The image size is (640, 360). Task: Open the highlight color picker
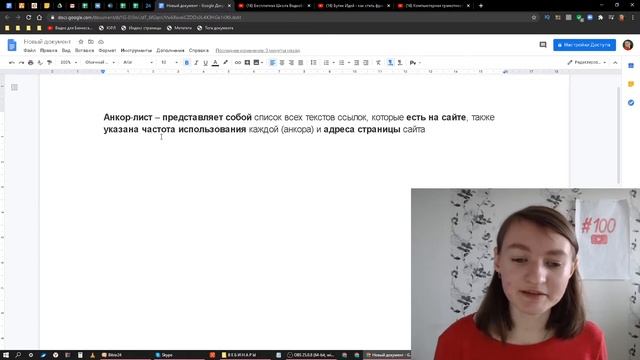click(x=225, y=62)
